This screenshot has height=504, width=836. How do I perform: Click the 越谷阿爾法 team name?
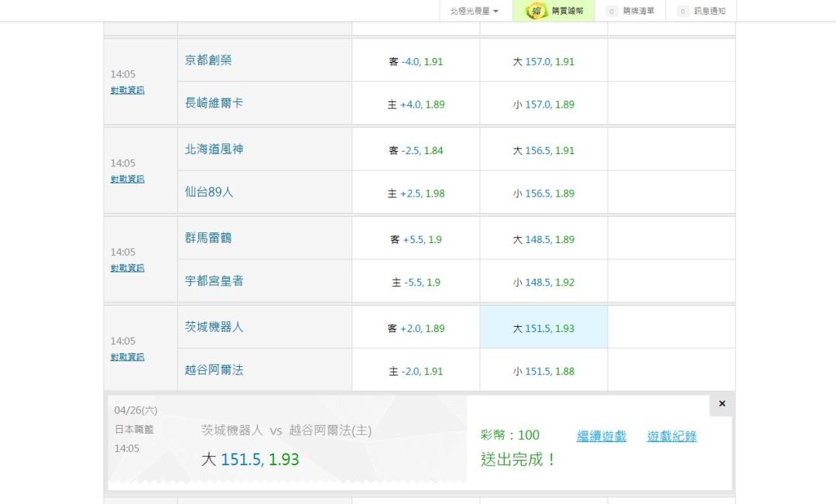point(214,370)
